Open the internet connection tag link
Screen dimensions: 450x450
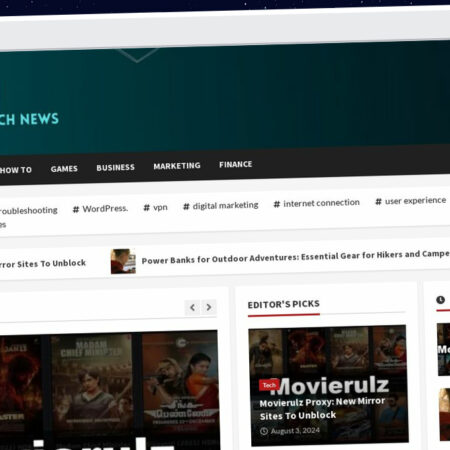[x=317, y=203]
